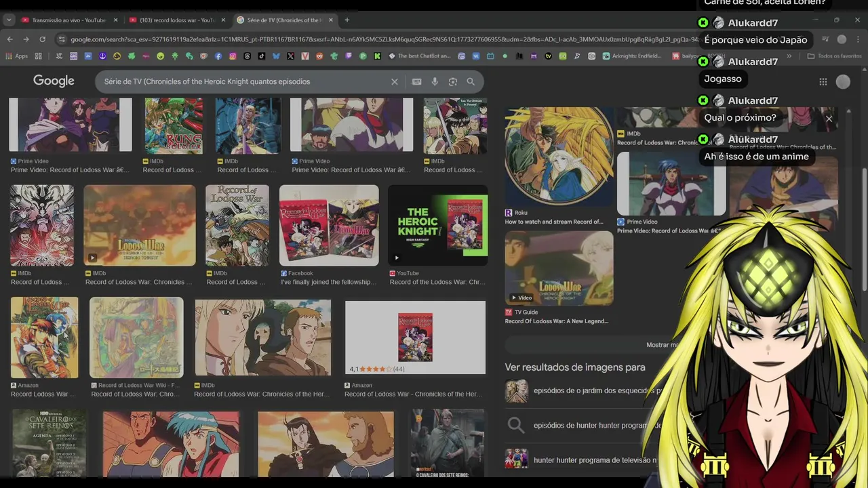This screenshot has height=488, width=868.
Task: Open Threads bookmark in bookmarks bar
Action: click(x=247, y=56)
